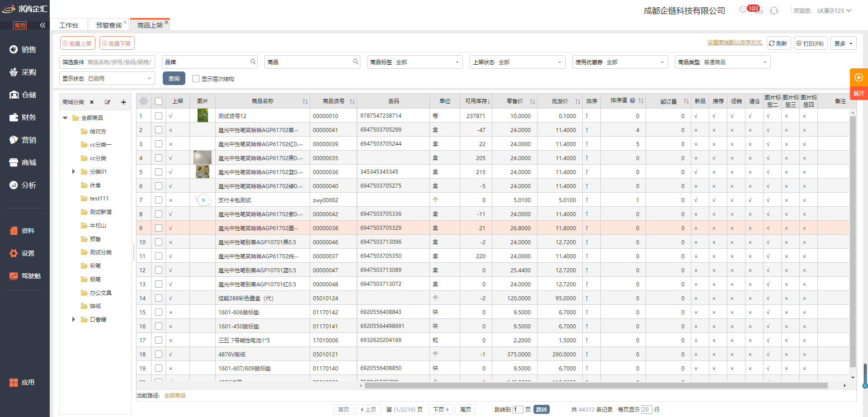This screenshot has width=868, height=417.
Task: Click the horizontal scrollbar under the table
Action: pyautogui.click(x=596, y=386)
